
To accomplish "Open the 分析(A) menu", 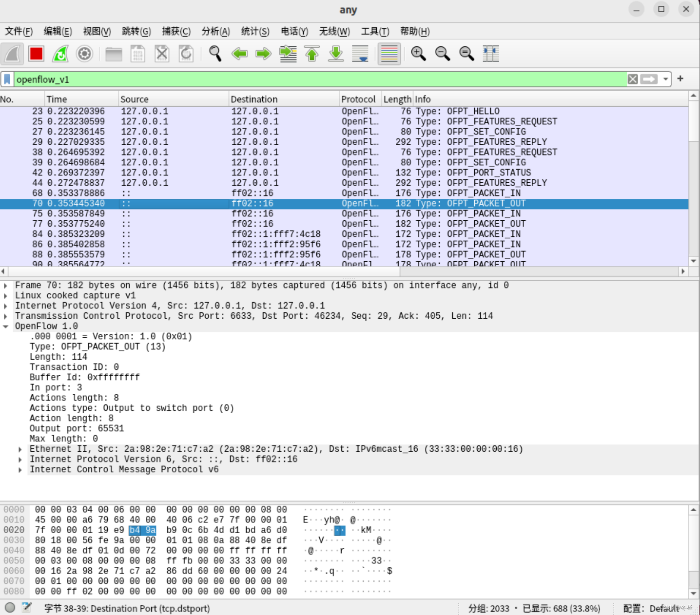I will pos(216,31).
